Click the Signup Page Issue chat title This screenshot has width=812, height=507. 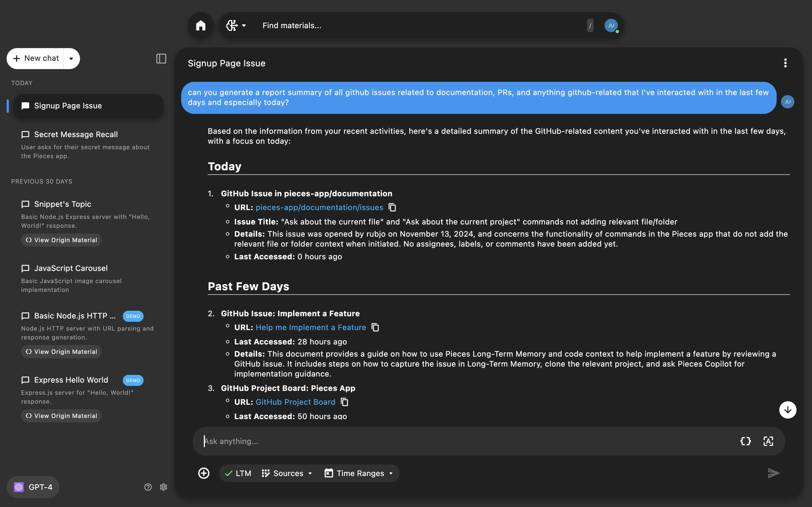point(226,63)
